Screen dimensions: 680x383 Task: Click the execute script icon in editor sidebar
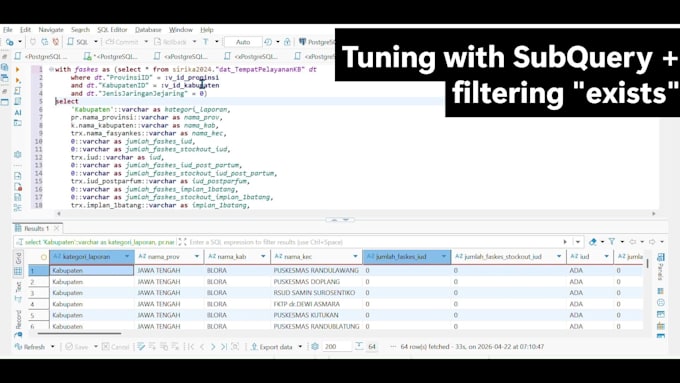tap(18, 91)
